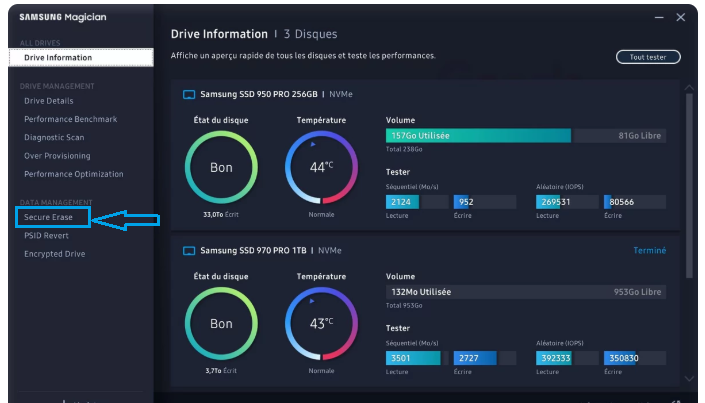Screen dimensions: 705x403
Task: Click the scroll up arrow of drive list
Action: pyautogui.click(x=689, y=88)
